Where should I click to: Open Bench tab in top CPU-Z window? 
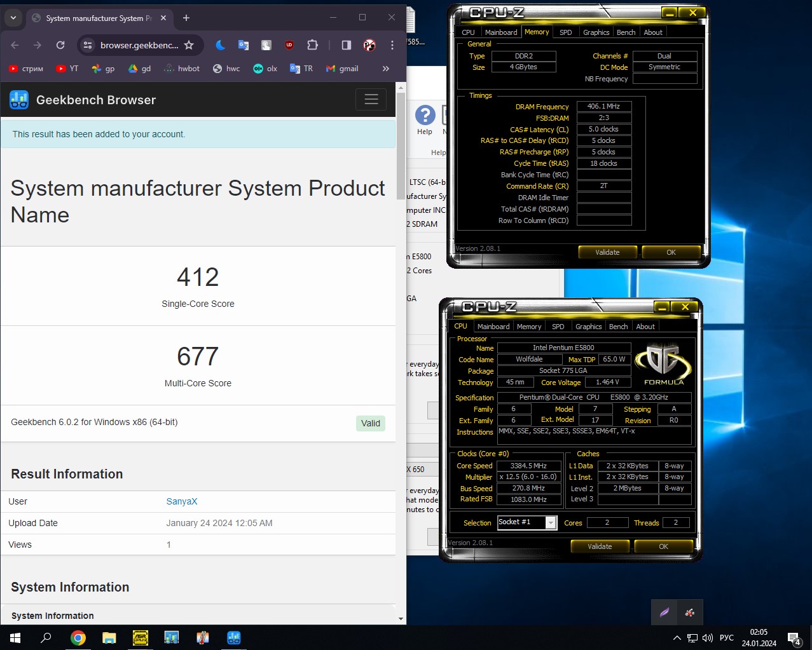pos(626,32)
